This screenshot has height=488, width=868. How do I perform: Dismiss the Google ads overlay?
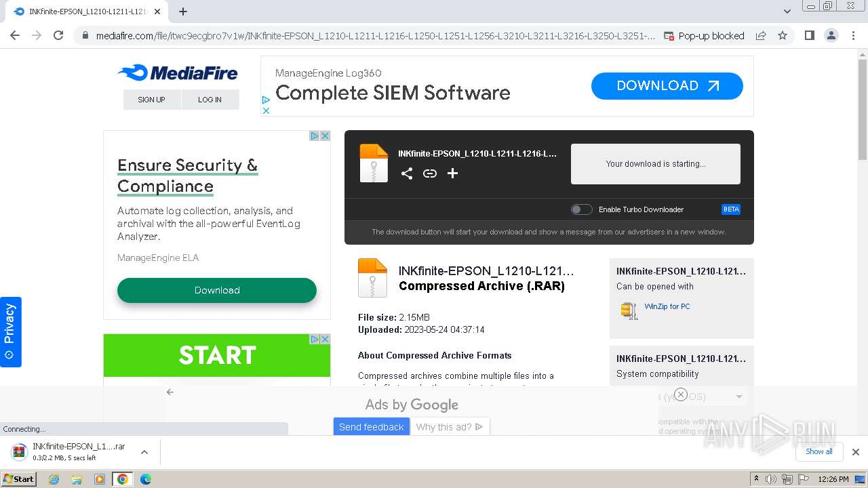pos(681,394)
